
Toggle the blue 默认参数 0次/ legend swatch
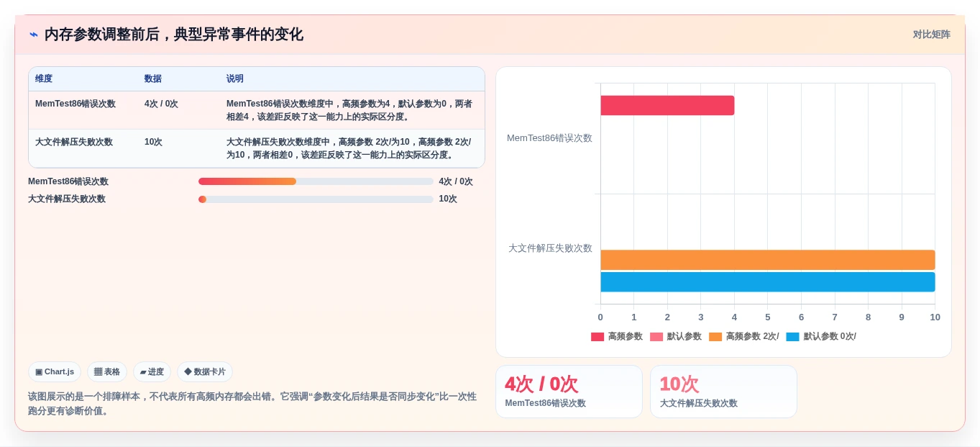click(793, 337)
